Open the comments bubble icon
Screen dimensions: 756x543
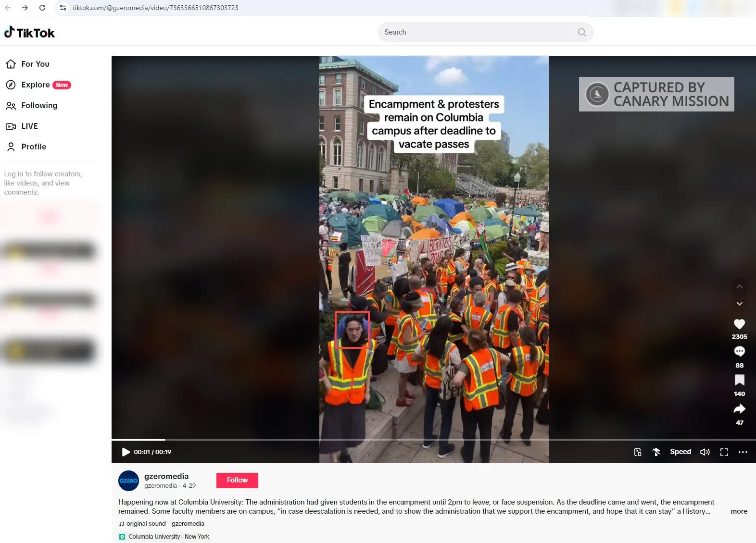pos(739,352)
